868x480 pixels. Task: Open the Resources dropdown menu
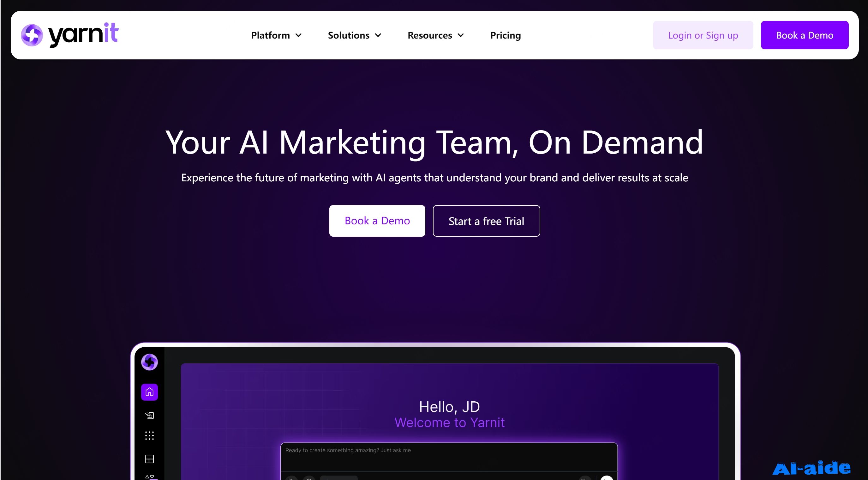436,35
